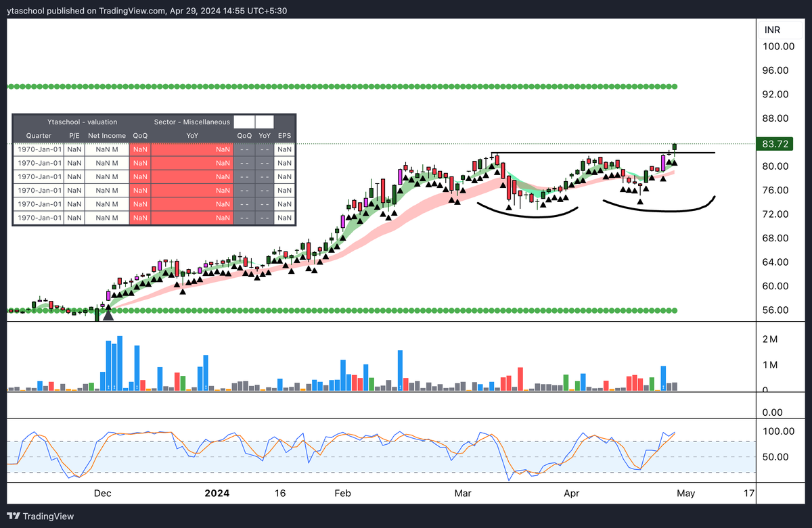Click the 50.00 oscillator axis label
812x528 pixels.
775,457
